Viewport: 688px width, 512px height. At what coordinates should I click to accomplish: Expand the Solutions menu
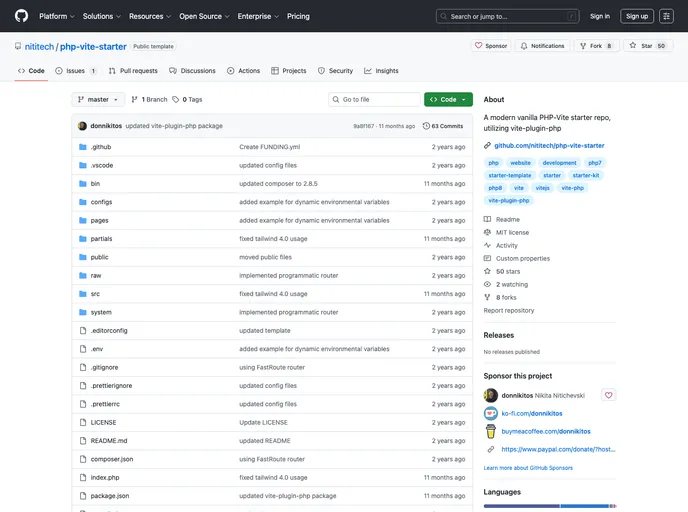(x=102, y=16)
